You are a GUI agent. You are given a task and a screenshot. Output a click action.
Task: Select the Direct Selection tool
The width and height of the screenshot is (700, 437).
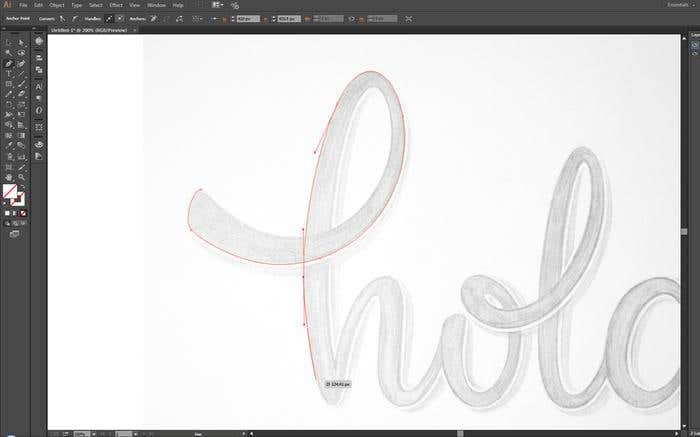pyautogui.click(x=21, y=43)
